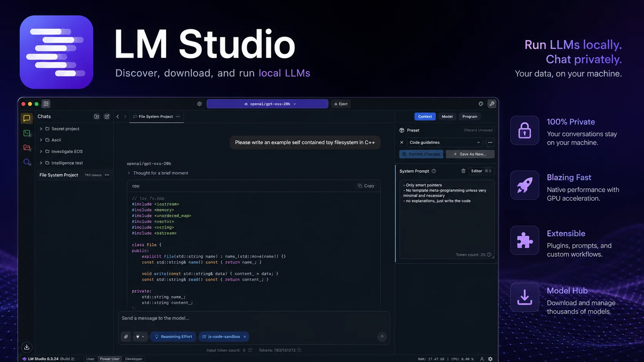
Task: Send message with the up arrow button
Action: coord(382,337)
